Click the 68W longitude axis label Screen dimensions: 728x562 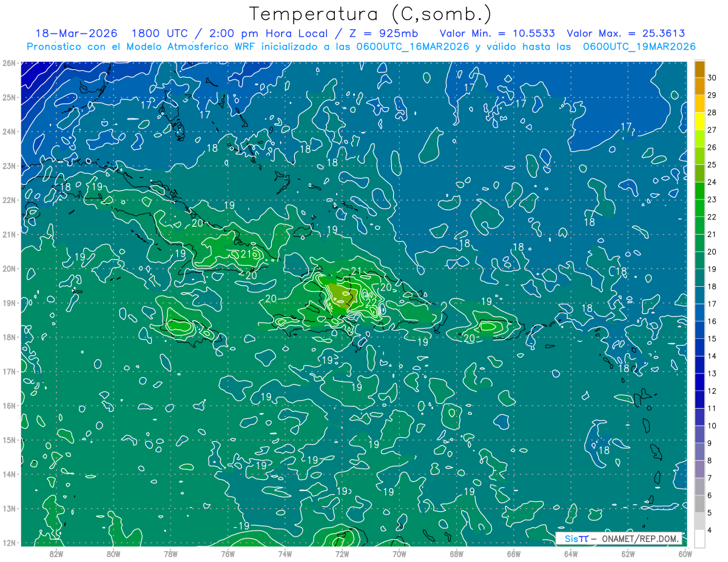pos(457,554)
